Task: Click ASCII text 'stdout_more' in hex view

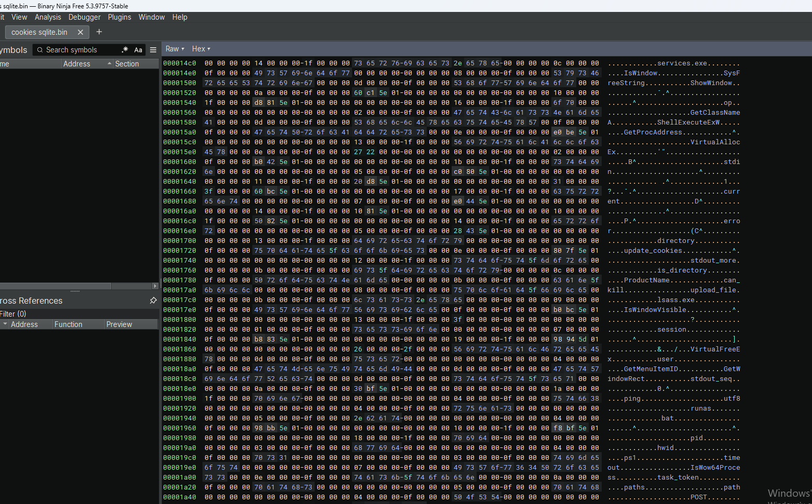Action: (x=713, y=261)
